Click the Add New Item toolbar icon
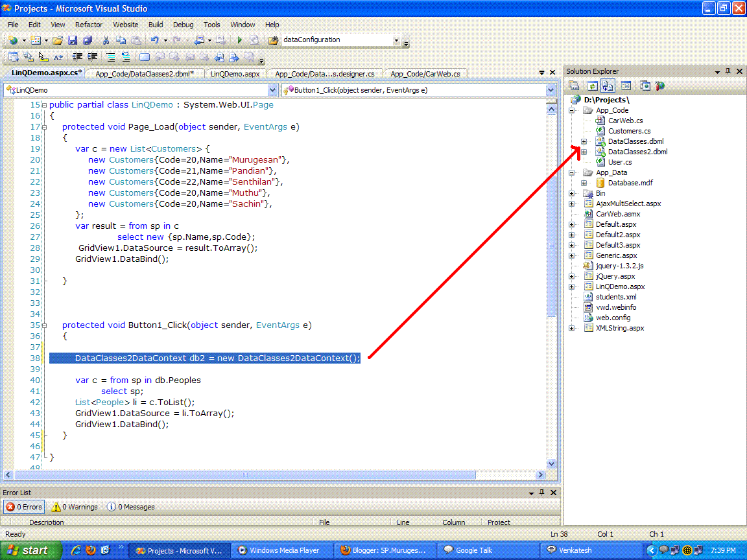Image resolution: width=747 pixels, height=560 pixels. [x=35, y=40]
